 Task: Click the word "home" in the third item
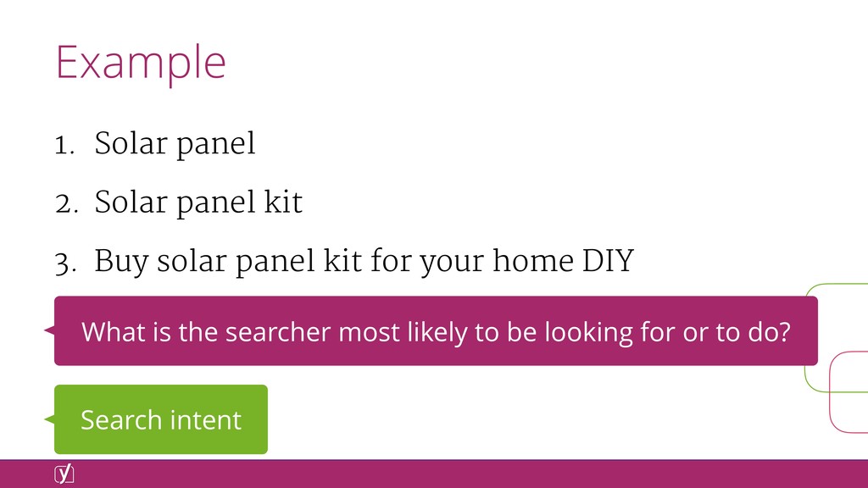tap(533, 261)
